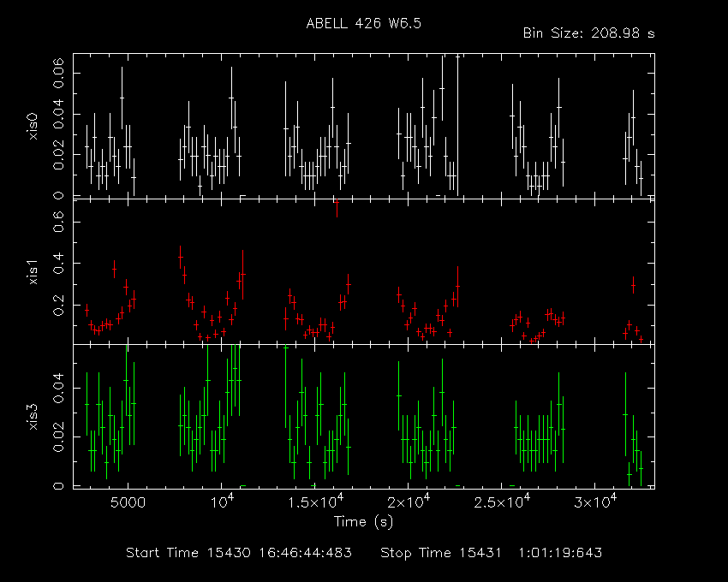Click the 0.06 tick label on xis0 axis
Viewport: 728px width, 582px height.
coord(58,73)
